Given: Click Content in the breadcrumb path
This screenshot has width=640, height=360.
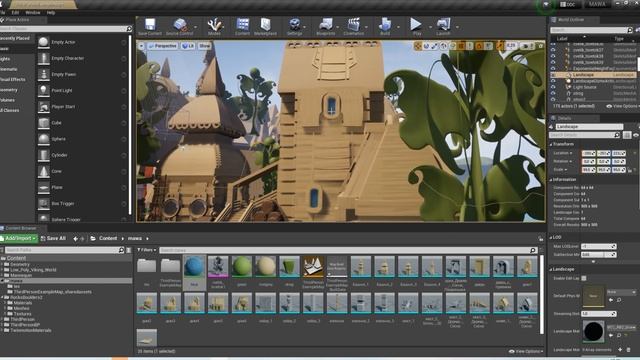Looking at the screenshot, I should coord(108,238).
